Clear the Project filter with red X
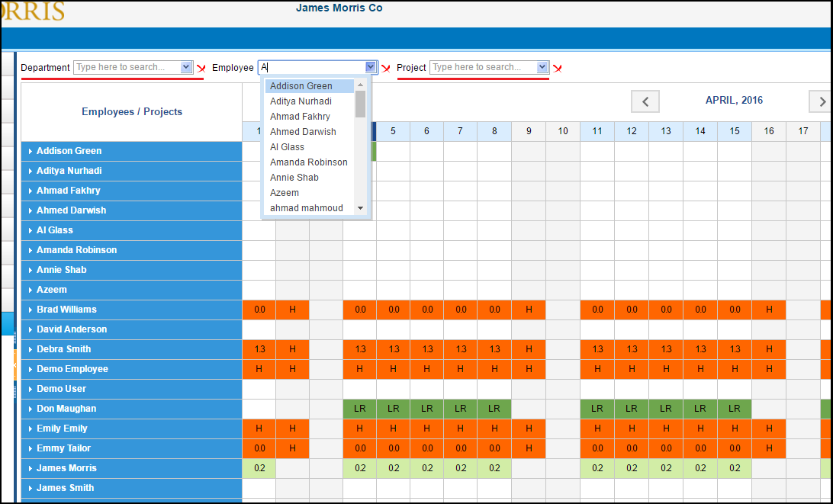 558,69
